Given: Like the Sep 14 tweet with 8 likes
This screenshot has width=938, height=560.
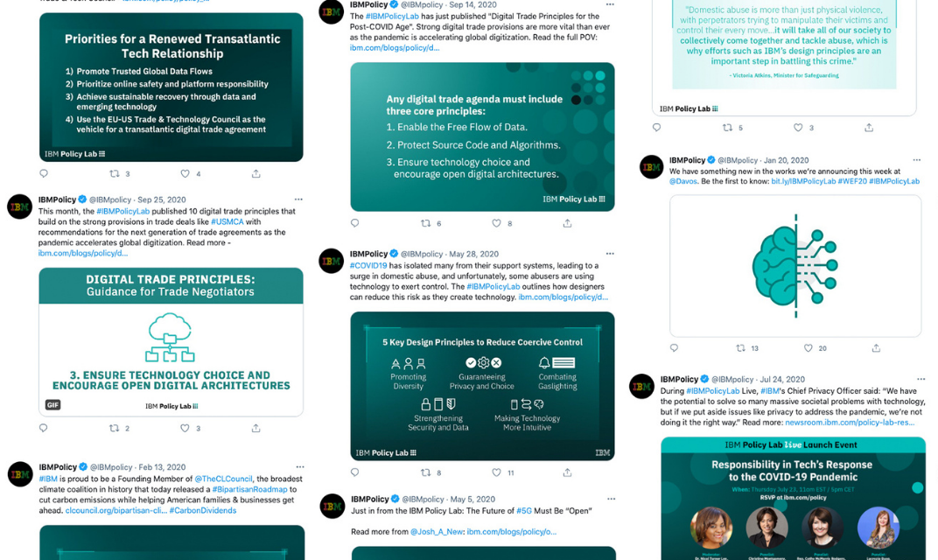Looking at the screenshot, I should 496,223.
